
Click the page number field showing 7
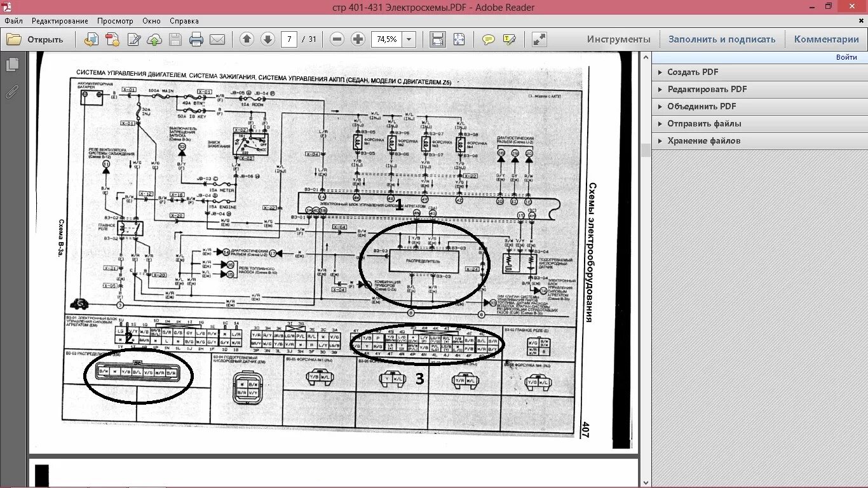coord(289,39)
